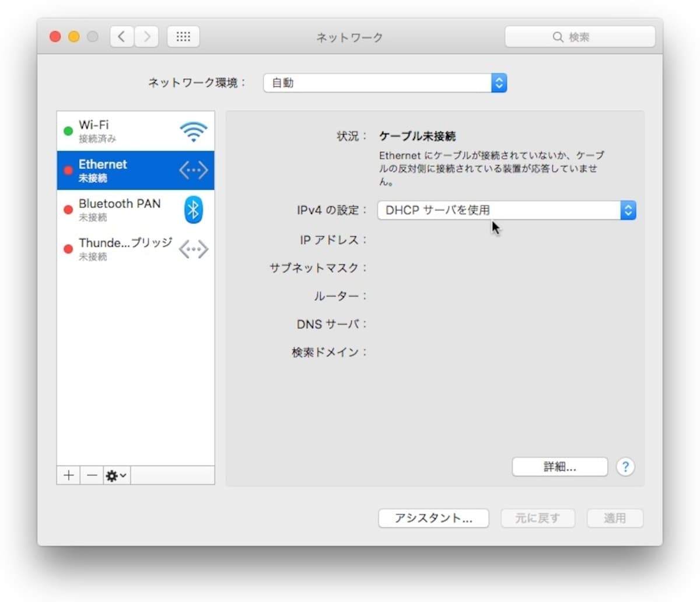Open 詳細... advanced settings
Viewport: 700px width, 602px height.
[560, 467]
